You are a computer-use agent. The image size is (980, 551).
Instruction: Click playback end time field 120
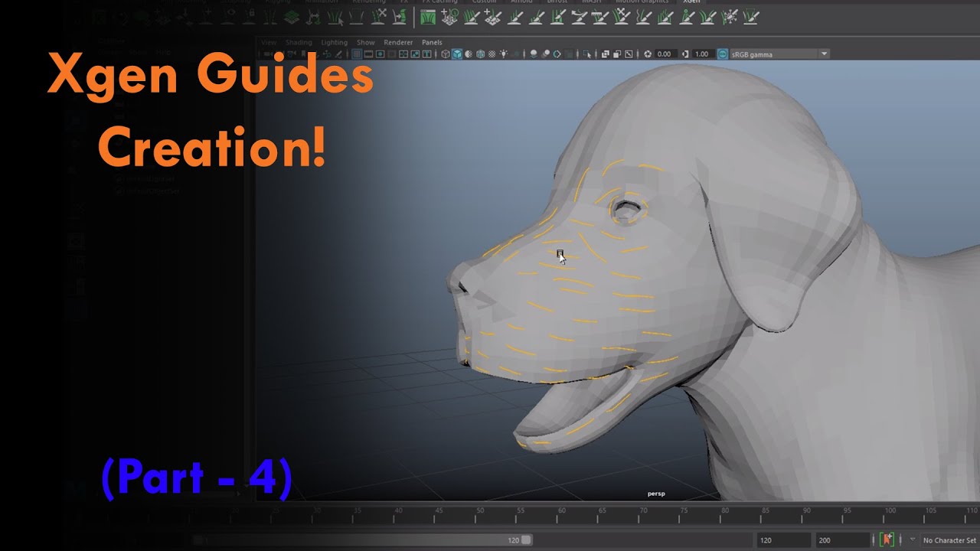pos(783,540)
